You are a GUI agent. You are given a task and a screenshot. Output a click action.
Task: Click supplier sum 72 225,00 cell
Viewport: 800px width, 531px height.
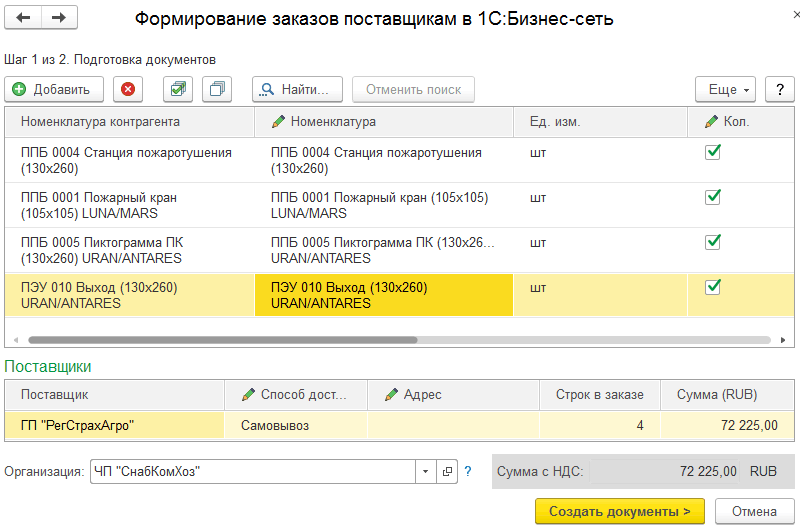(727, 425)
